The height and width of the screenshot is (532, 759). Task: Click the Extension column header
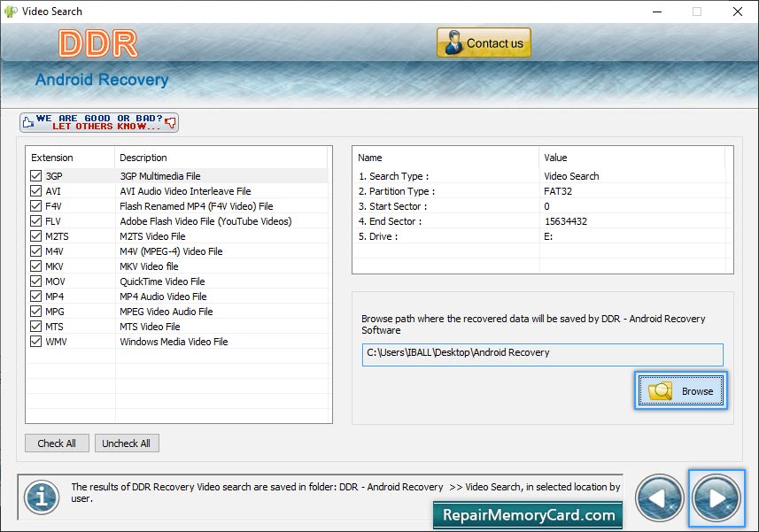(70, 158)
